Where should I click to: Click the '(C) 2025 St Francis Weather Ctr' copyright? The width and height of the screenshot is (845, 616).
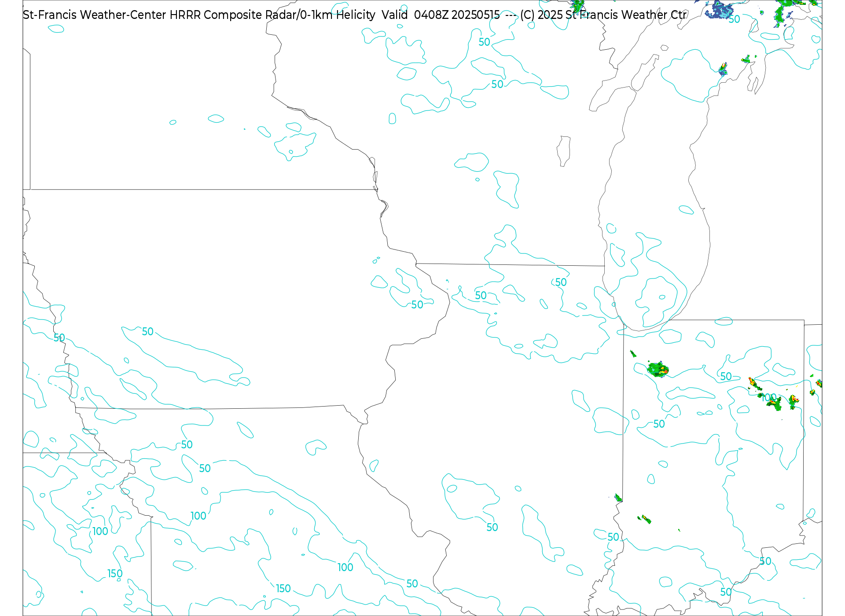(603, 15)
